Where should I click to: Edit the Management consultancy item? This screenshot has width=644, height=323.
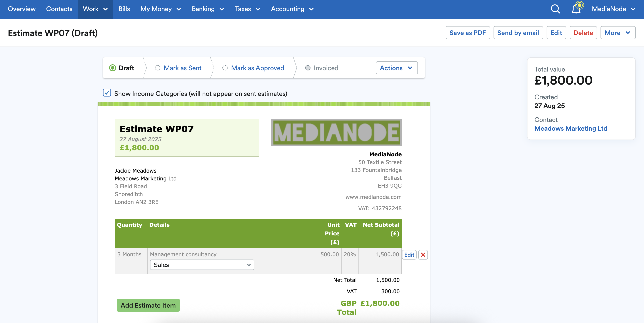click(x=409, y=255)
